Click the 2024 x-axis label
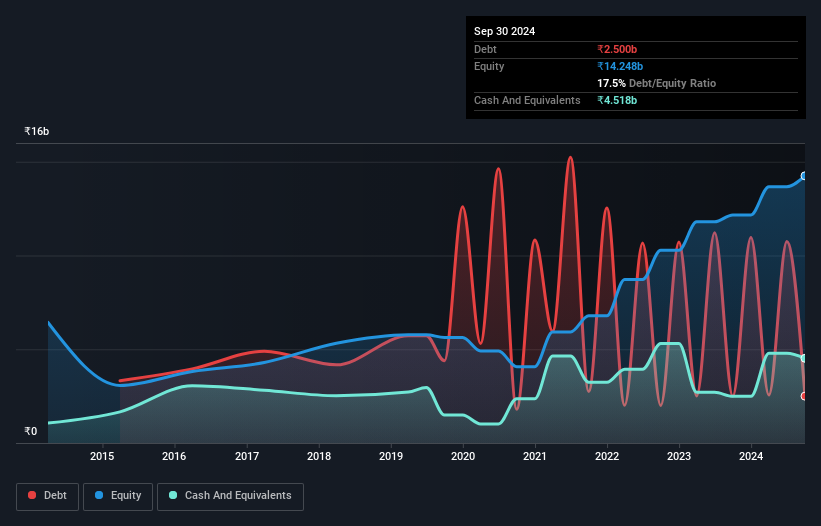This screenshot has width=821, height=526. [x=751, y=456]
